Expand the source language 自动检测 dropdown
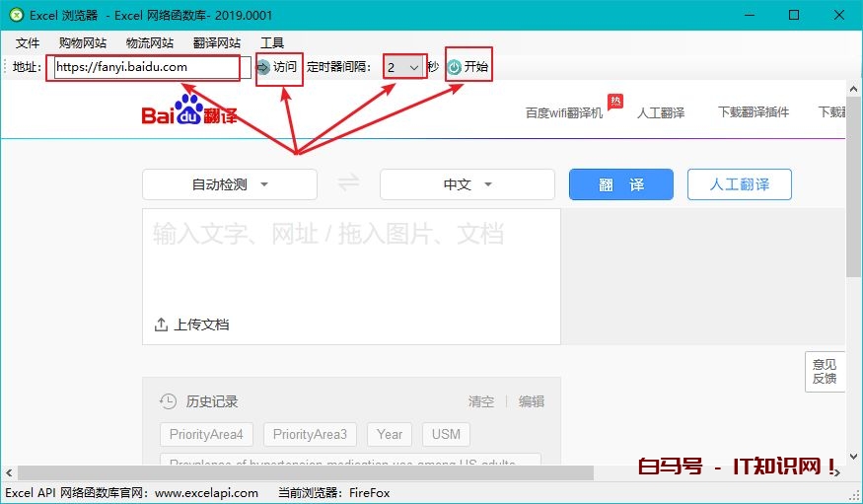 230,184
